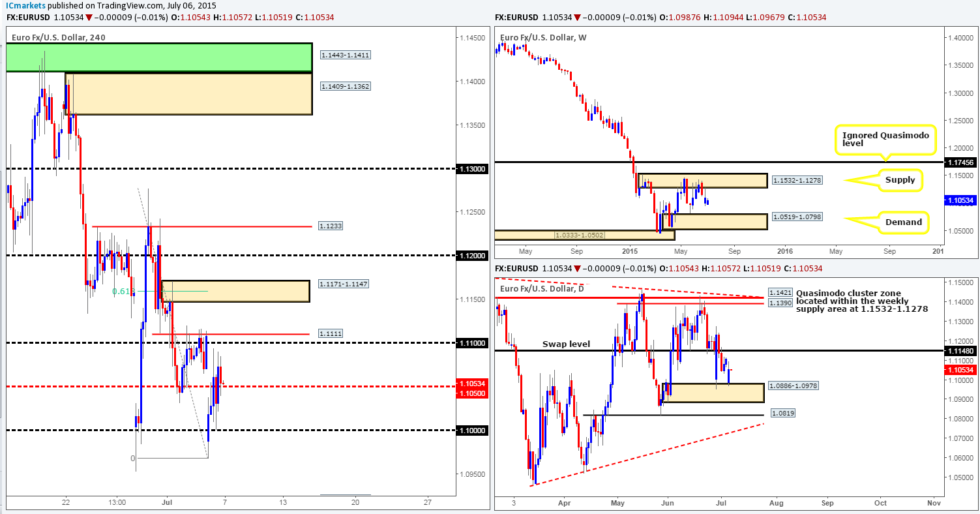980x514 pixels.
Task: Click the 1.0519-1.0798 weekly demand label
Action: tap(796, 217)
